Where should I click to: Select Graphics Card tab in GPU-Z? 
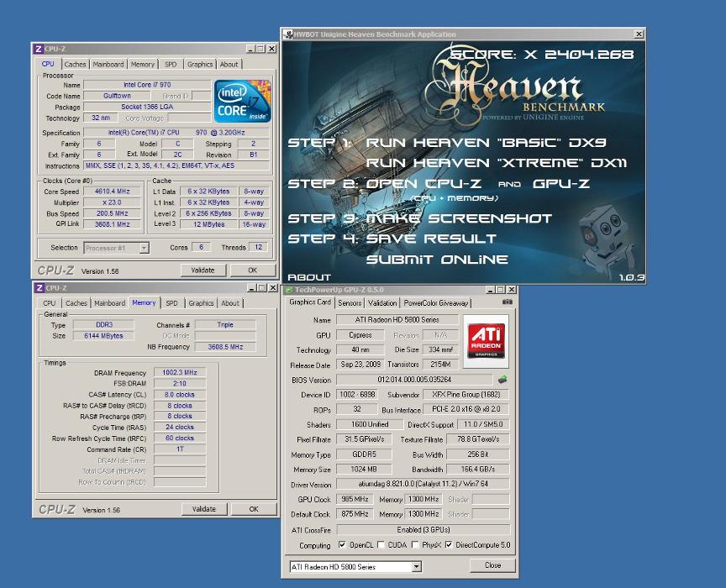tap(310, 302)
